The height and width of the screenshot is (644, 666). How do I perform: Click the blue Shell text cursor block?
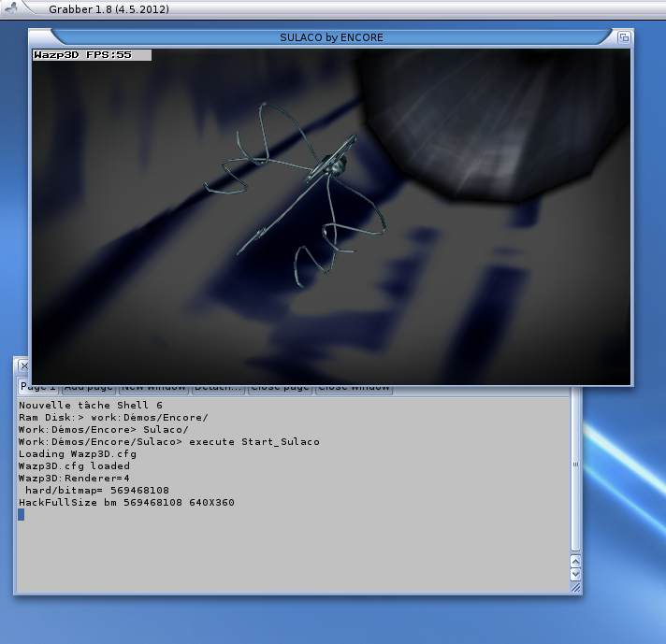coord(22,514)
